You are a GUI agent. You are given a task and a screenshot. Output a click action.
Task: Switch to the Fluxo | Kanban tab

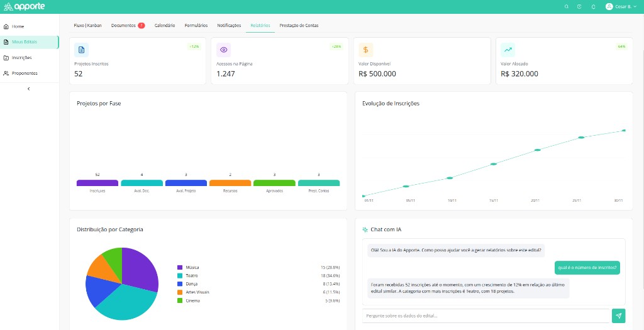(88, 25)
